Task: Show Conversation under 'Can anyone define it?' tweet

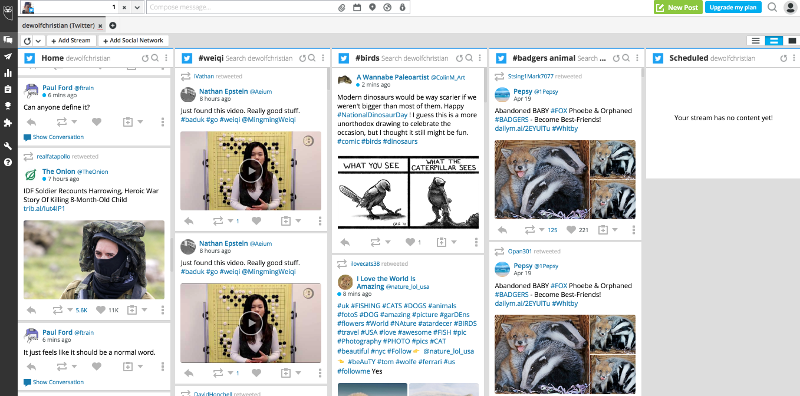Action: pos(54,137)
